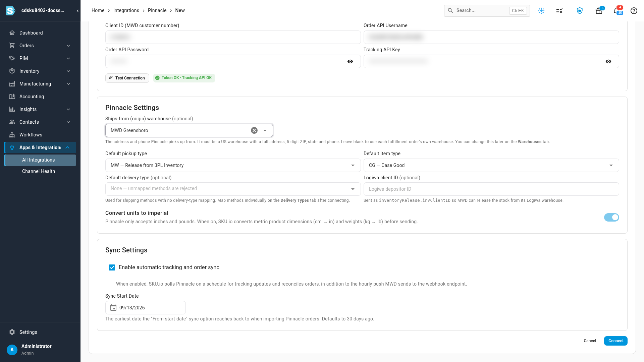Viewport: 644px width, 362px height.
Task: Click the Connect button
Action: (x=616, y=341)
